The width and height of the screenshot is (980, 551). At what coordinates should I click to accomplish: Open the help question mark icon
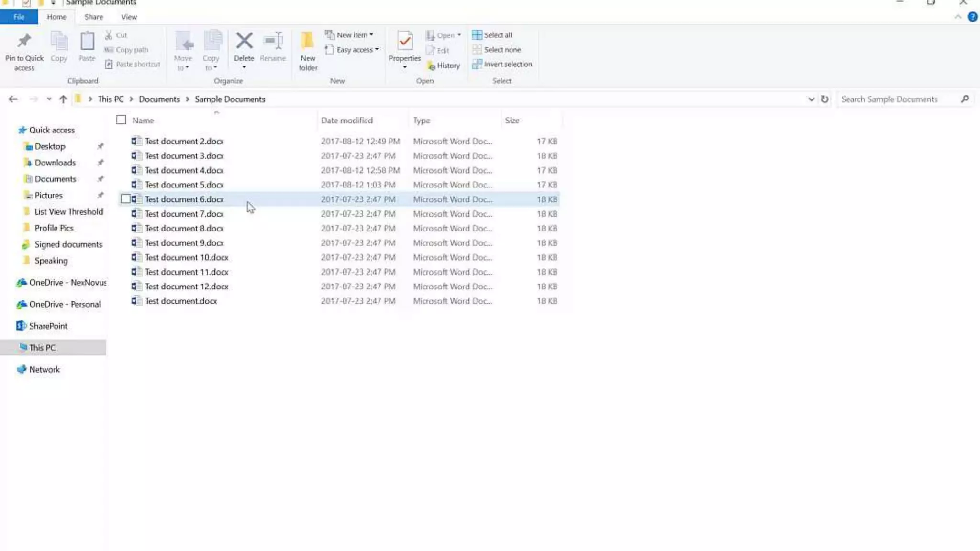972,17
